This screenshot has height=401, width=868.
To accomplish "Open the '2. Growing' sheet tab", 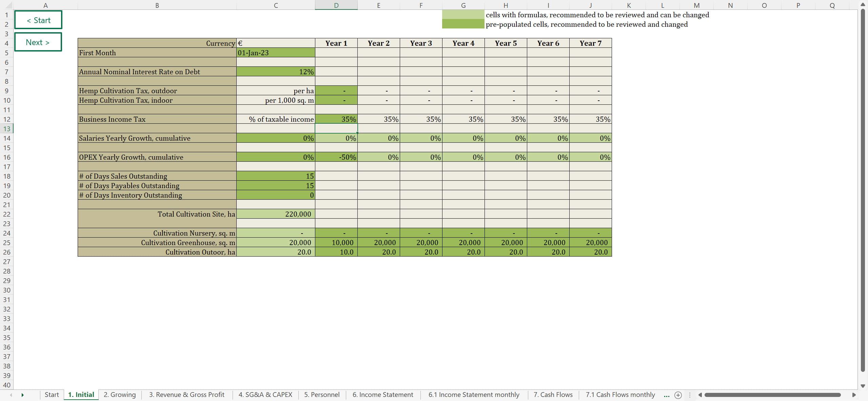I will (x=119, y=395).
